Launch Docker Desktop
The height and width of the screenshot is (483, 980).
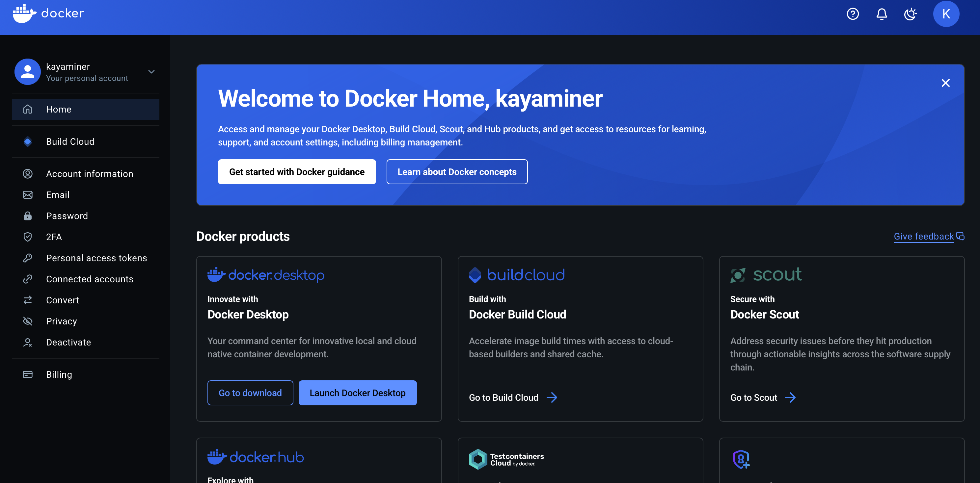click(357, 393)
